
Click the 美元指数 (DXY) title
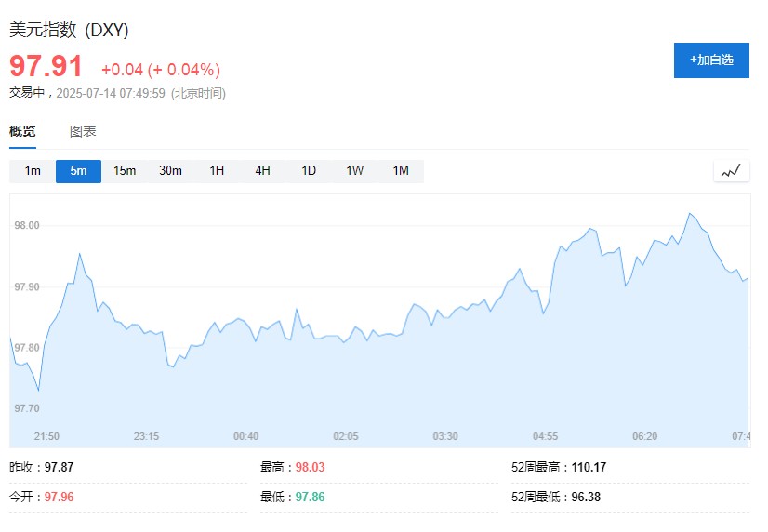pyautogui.click(x=69, y=30)
